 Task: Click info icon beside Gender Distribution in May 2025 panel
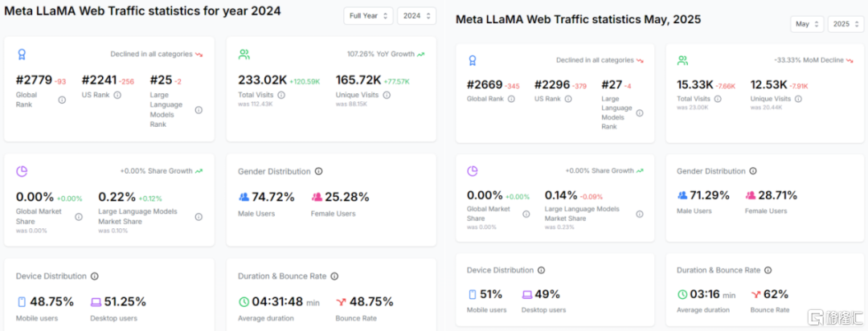point(753,172)
